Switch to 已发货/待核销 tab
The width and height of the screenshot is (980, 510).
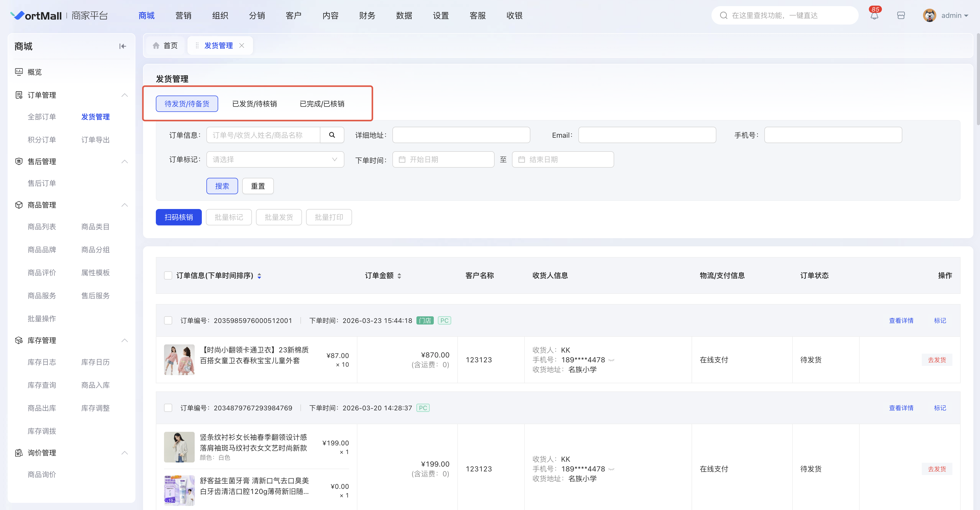pyautogui.click(x=254, y=104)
